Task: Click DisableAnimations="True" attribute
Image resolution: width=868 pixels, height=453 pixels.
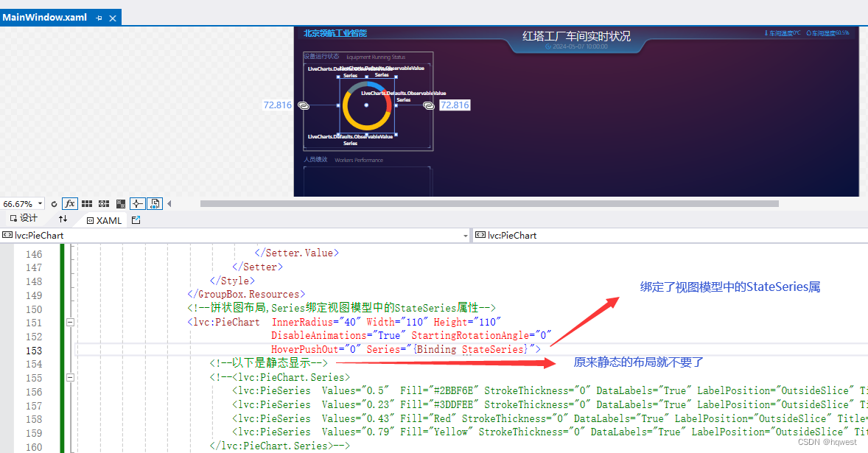Action: pyautogui.click(x=338, y=336)
